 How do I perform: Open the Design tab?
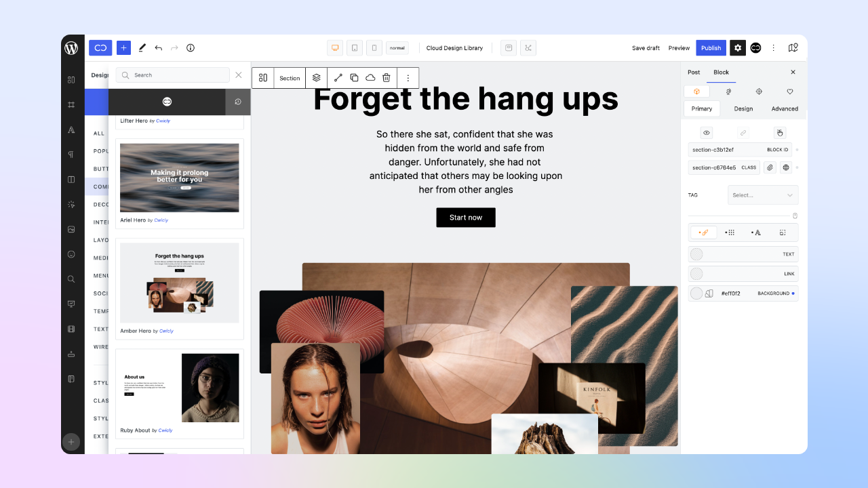[x=743, y=108]
